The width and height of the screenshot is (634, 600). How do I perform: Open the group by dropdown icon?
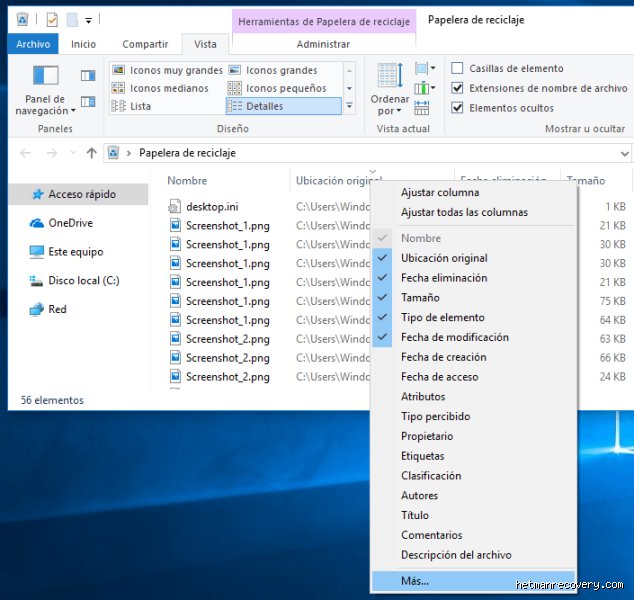[425, 68]
